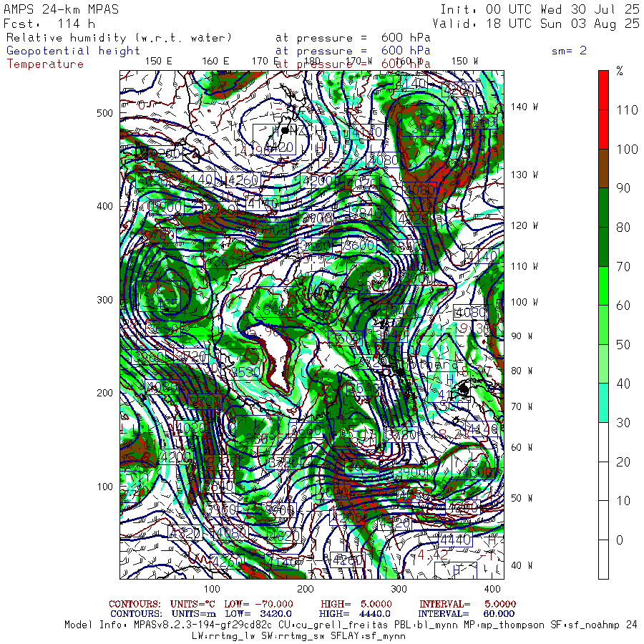Click the '3435' low-center contour label
Screen dimensions: 644x644
click(x=163, y=304)
